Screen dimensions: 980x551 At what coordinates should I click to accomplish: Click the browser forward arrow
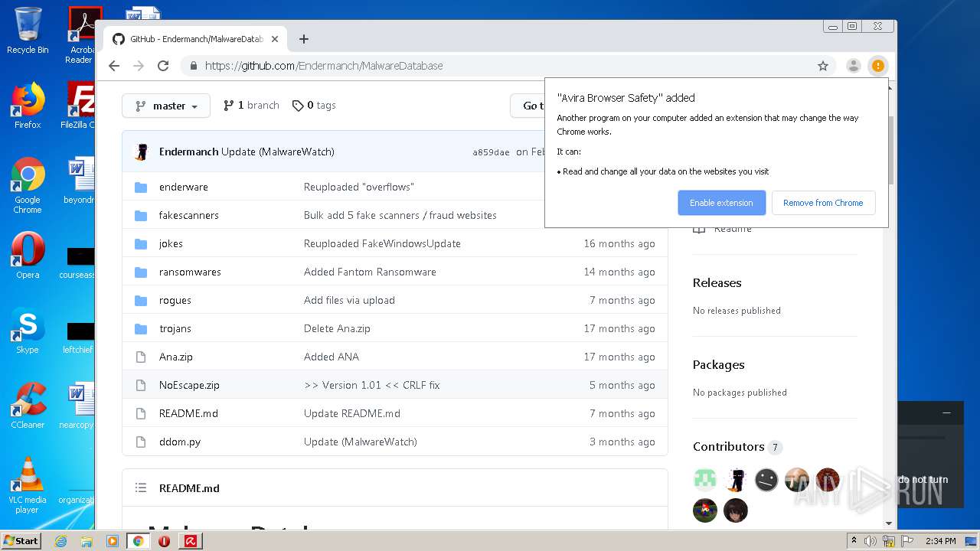point(139,66)
